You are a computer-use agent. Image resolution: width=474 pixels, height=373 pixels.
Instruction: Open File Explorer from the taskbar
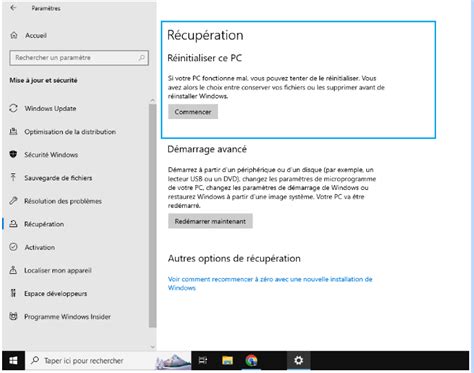coord(227,360)
